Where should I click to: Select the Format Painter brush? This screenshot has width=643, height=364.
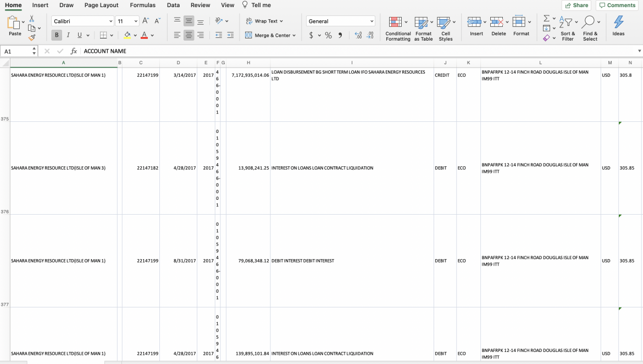tap(31, 37)
